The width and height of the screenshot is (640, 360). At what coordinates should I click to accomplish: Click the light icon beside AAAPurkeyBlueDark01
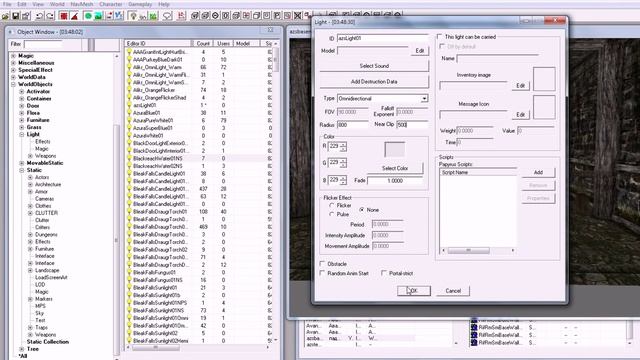pos(129,60)
